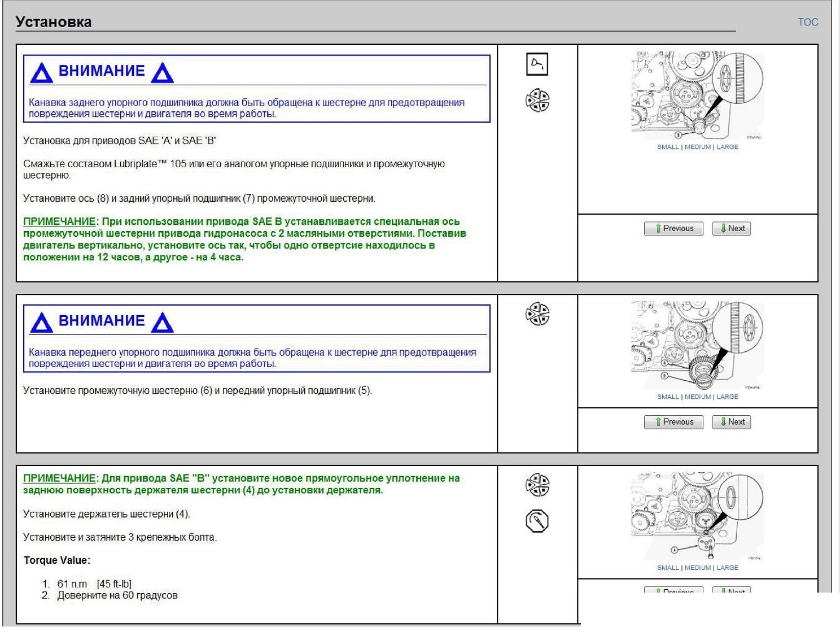Open the TOC link
The height and width of the screenshot is (644, 840).
(x=807, y=22)
